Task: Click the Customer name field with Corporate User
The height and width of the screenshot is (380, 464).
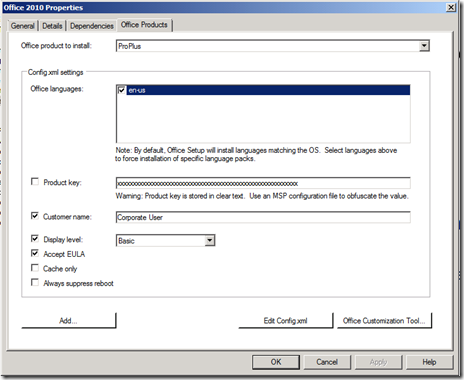Action: pos(263,217)
